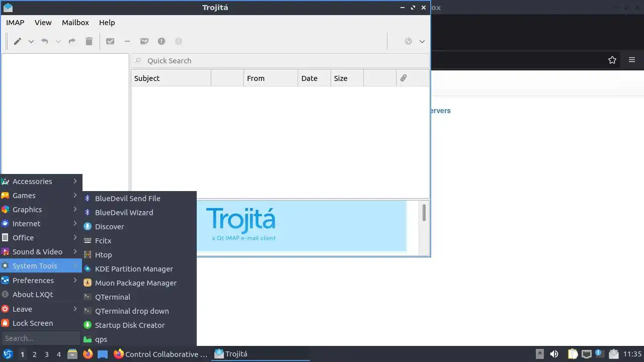
Task: Open Muon Package Manager
Action: 139,283
